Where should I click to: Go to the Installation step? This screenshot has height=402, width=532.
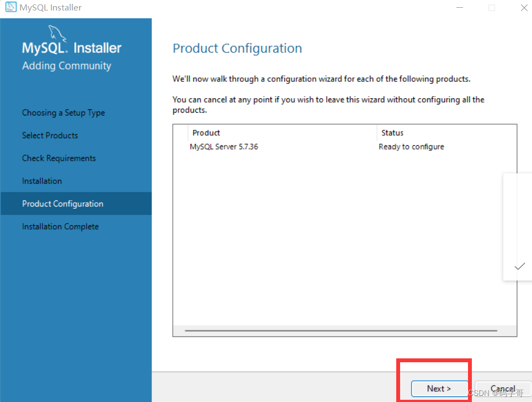tap(42, 181)
